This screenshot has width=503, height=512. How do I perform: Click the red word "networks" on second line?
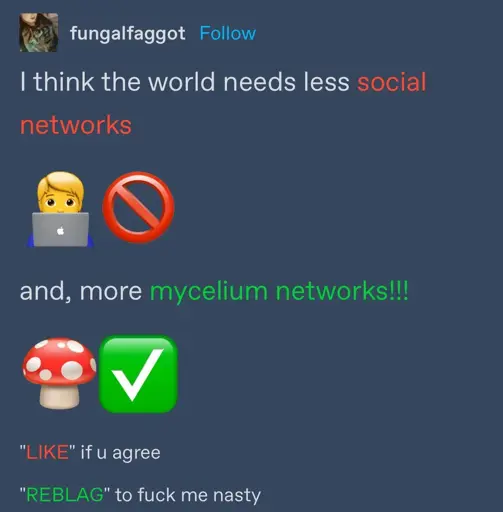coord(76,125)
